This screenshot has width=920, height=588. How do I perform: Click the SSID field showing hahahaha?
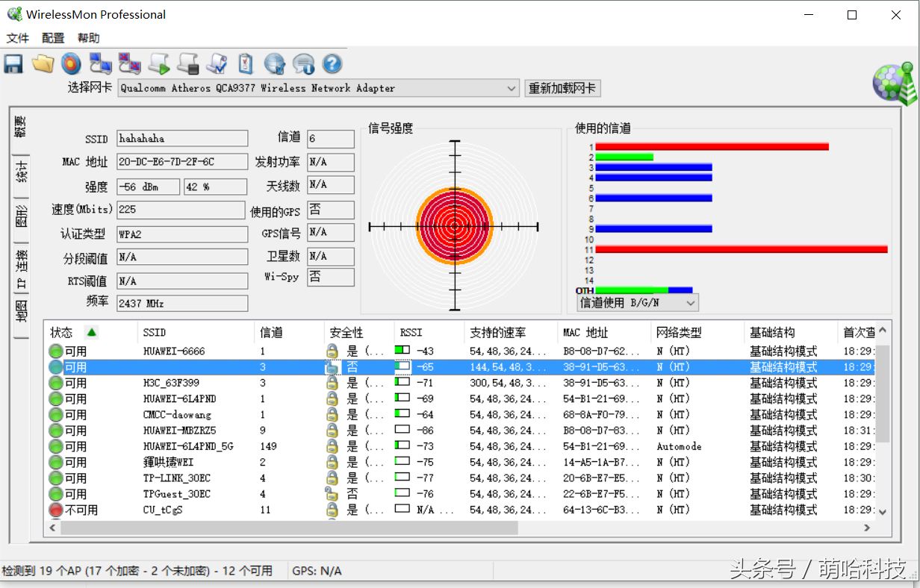tap(182, 139)
